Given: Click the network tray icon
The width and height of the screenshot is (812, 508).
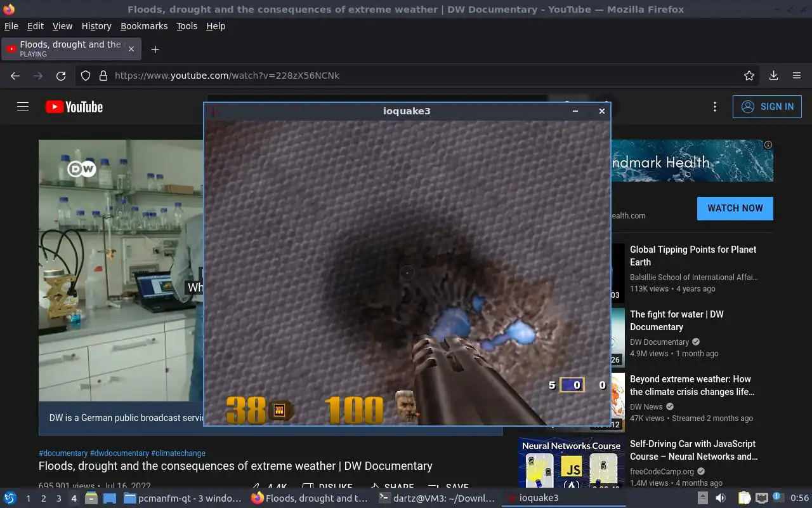Looking at the screenshot, I should click(x=762, y=498).
